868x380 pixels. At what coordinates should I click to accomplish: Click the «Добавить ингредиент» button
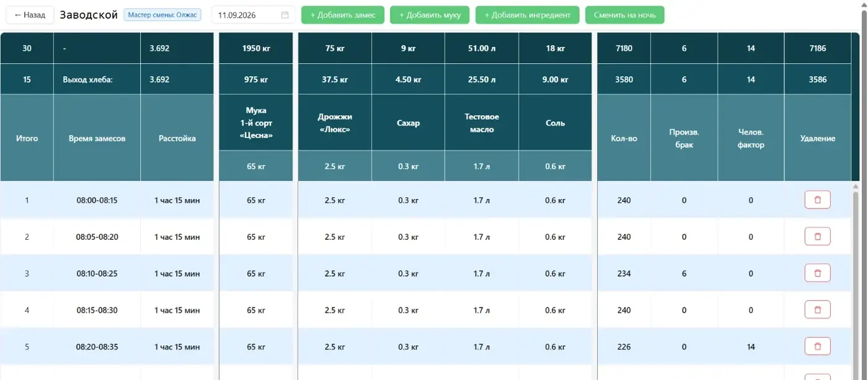tap(527, 15)
